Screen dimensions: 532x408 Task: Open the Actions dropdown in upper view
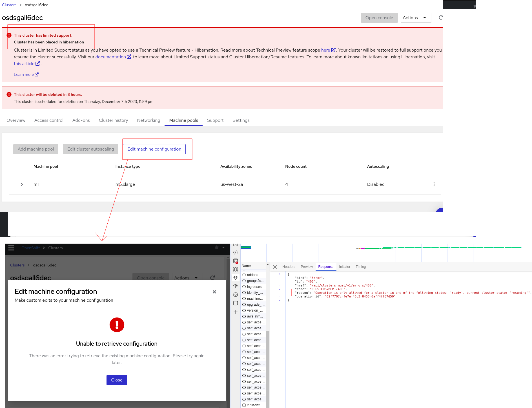[x=416, y=18]
